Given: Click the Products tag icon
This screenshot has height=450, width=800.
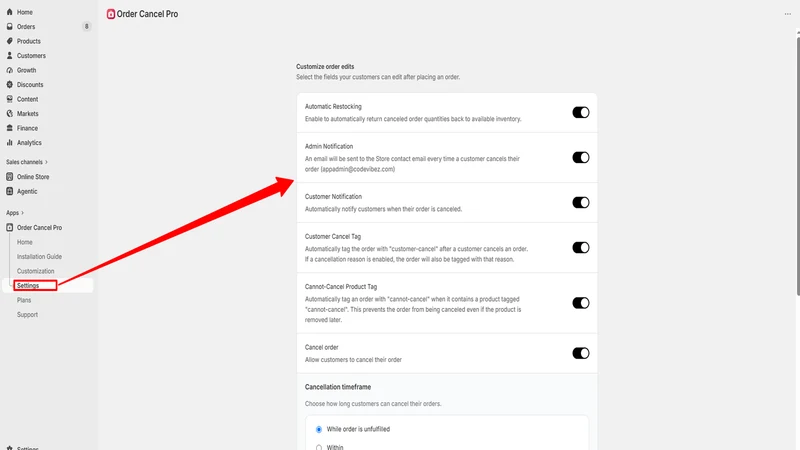Looking at the screenshot, I should click(9, 41).
